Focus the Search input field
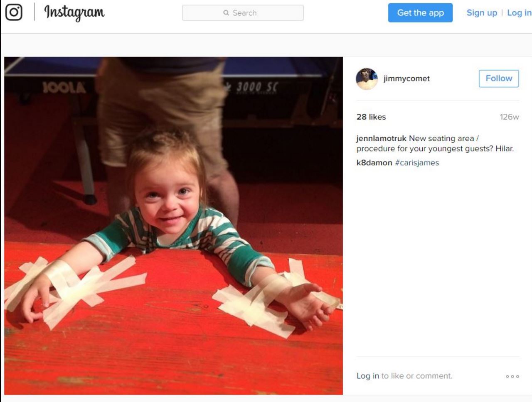 243,13
